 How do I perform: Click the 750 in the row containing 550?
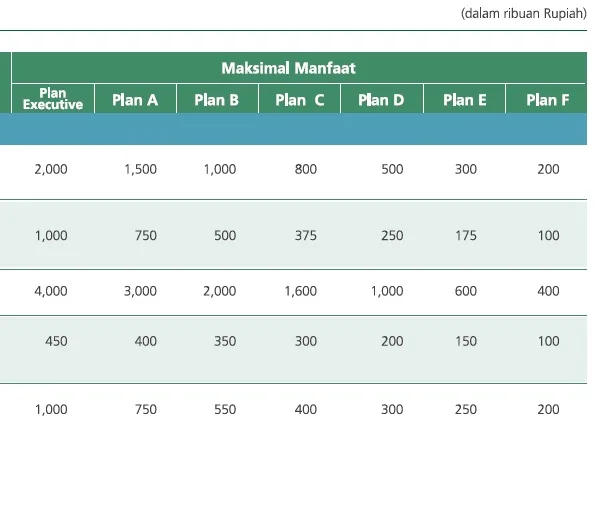pos(146,410)
